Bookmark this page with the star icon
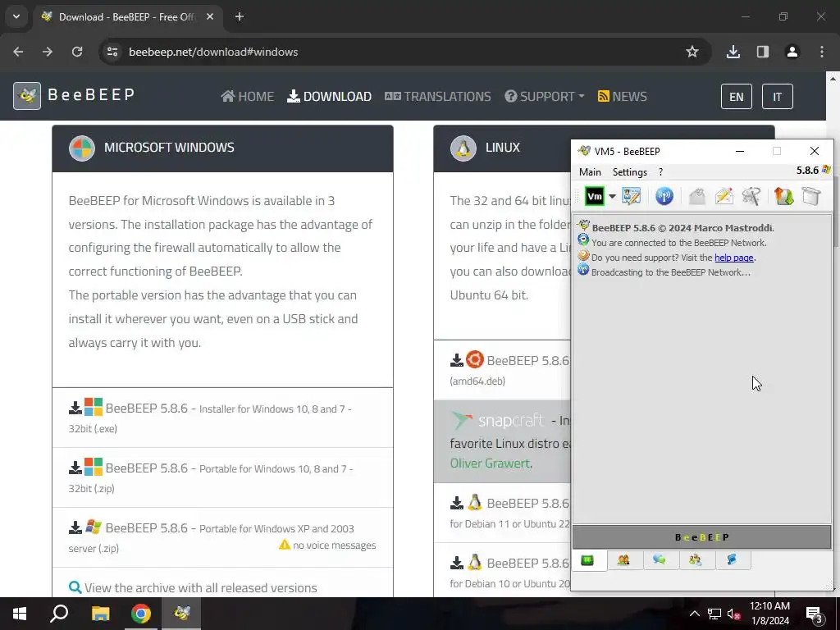 coord(692,52)
